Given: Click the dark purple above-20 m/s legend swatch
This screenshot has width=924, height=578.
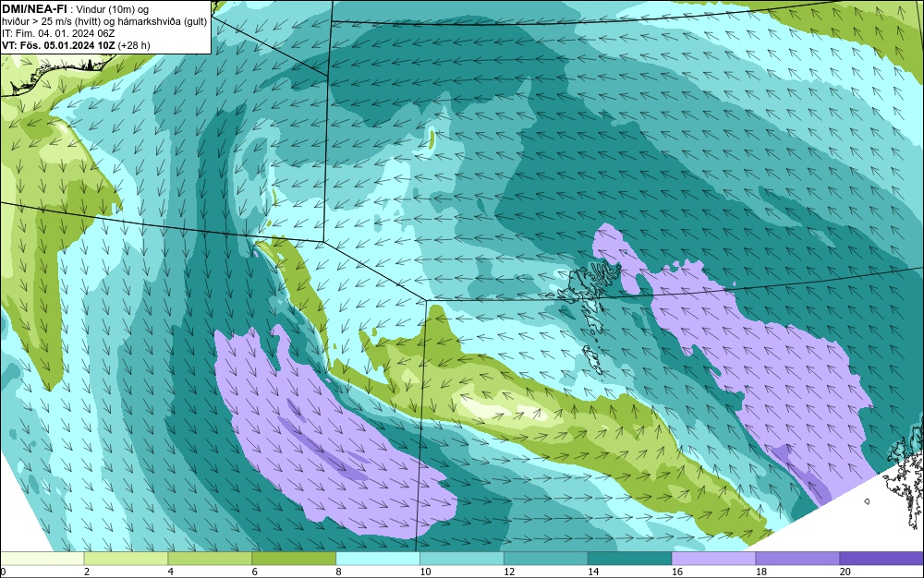Looking at the screenshot, I should (x=881, y=558).
